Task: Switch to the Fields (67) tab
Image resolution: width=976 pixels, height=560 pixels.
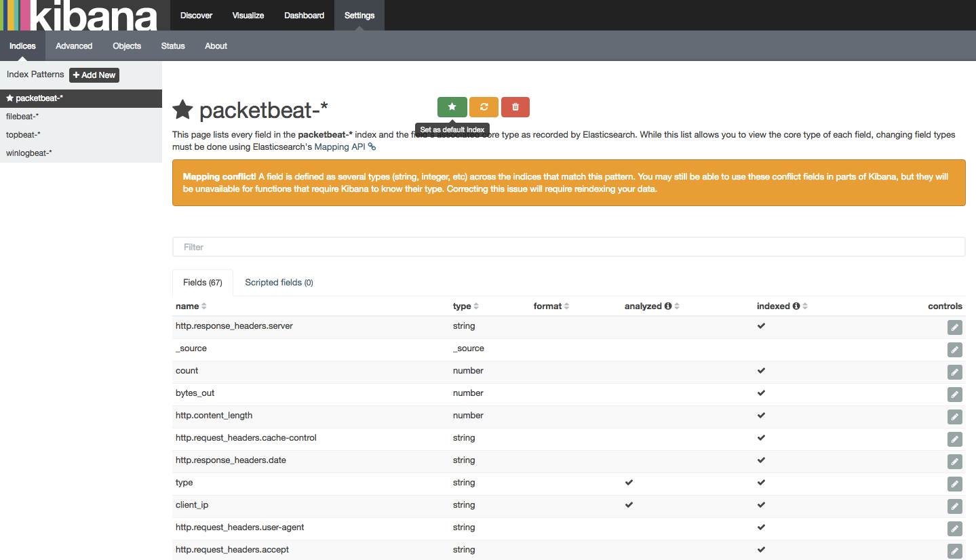Action: click(203, 283)
